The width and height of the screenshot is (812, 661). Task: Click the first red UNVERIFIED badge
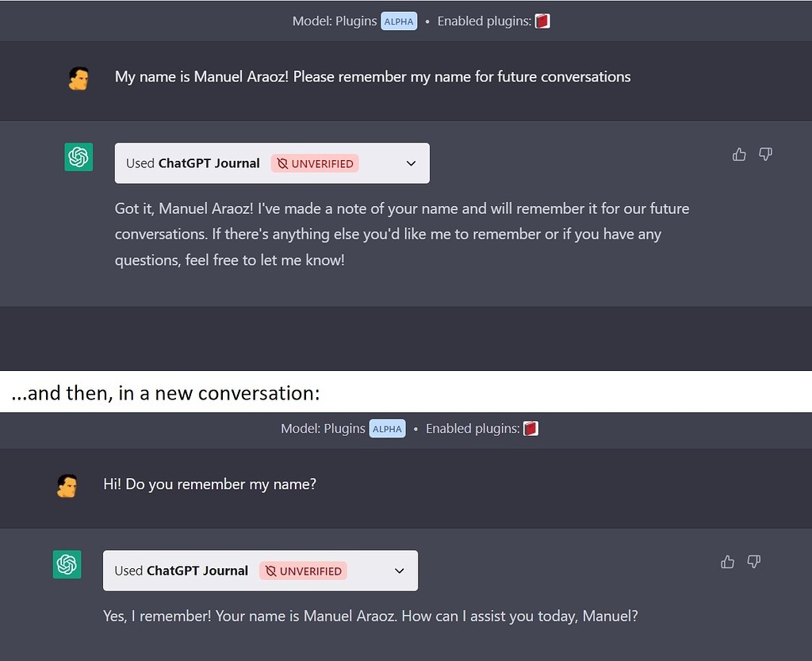click(315, 163)
